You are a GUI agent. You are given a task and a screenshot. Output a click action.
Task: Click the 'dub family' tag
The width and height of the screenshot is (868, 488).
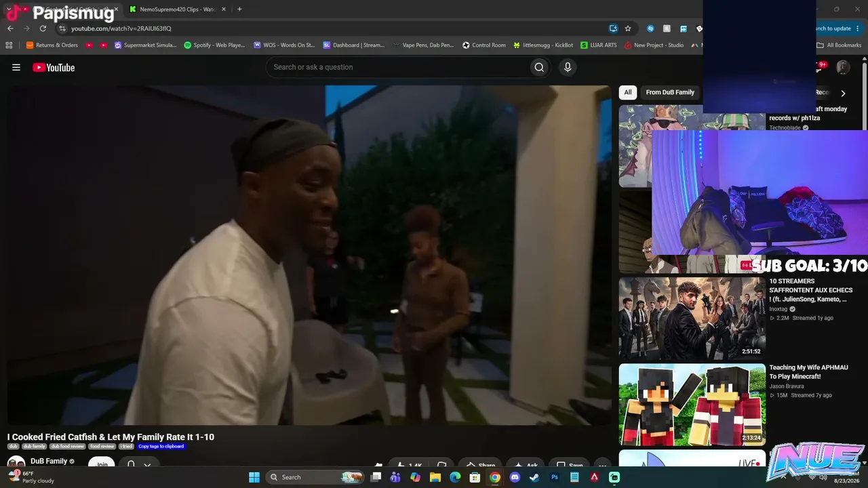tap(34, 447)
